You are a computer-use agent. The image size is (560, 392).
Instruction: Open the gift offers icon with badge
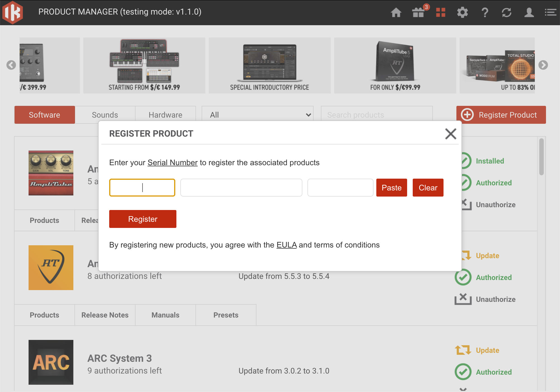(418, 13)
